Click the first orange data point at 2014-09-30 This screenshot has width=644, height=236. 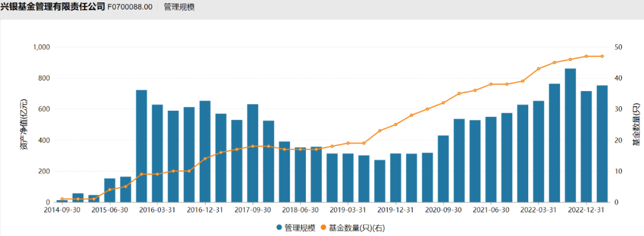click(62, 199)
